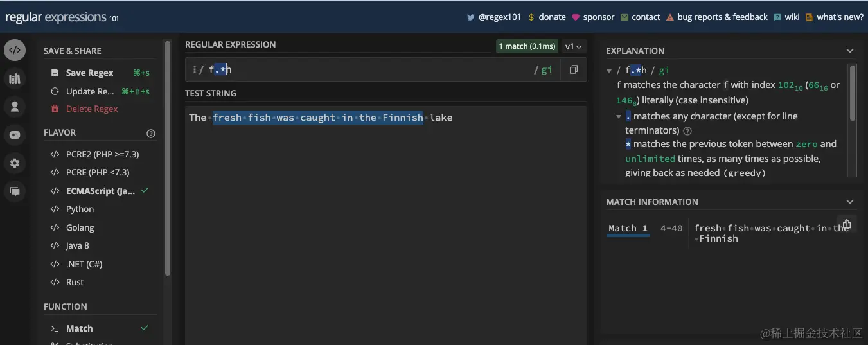Open bug reports & feedback link
This screenshot has height=345, width=868.
(717, 17)
